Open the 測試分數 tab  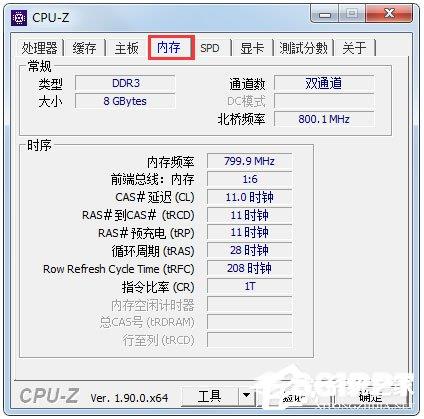pos(303,48)
